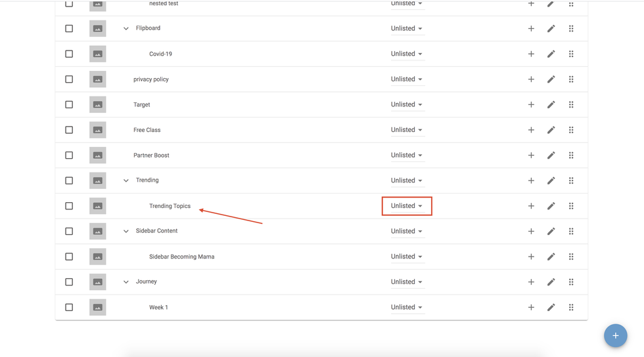Click the image thumbnail for Target
644x357 pixels.
(x=97, y=104)
